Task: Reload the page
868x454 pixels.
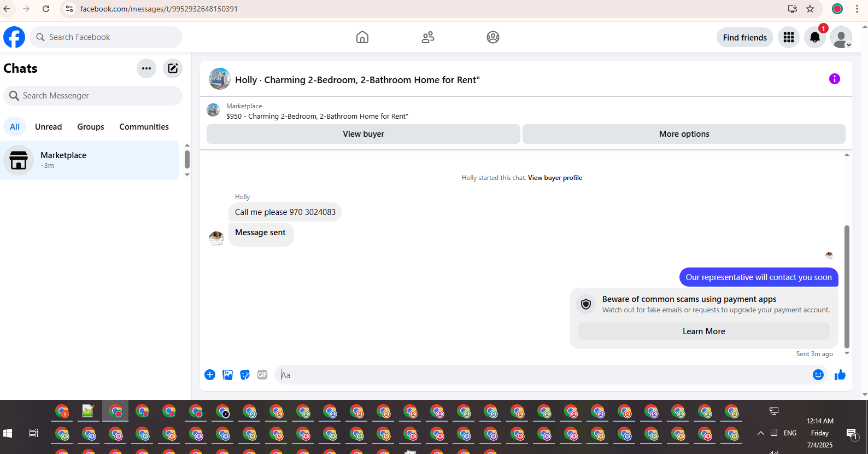Action: 46,9
